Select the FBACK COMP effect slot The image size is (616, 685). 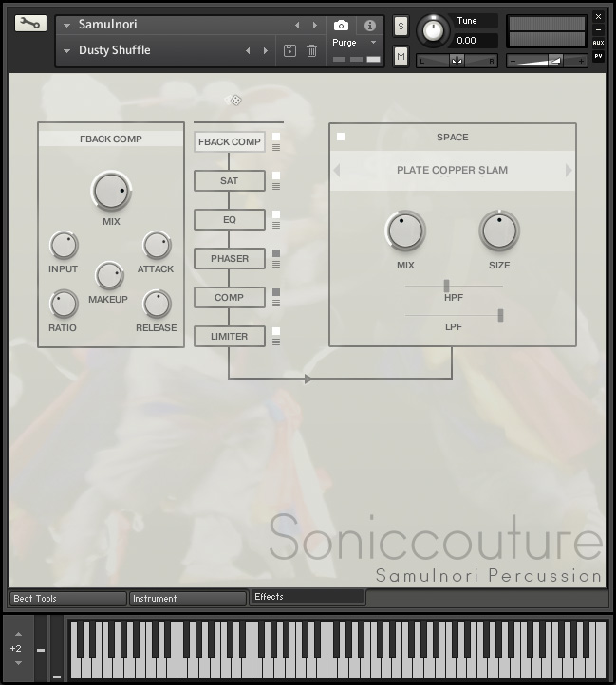click(x=230, y=142)
